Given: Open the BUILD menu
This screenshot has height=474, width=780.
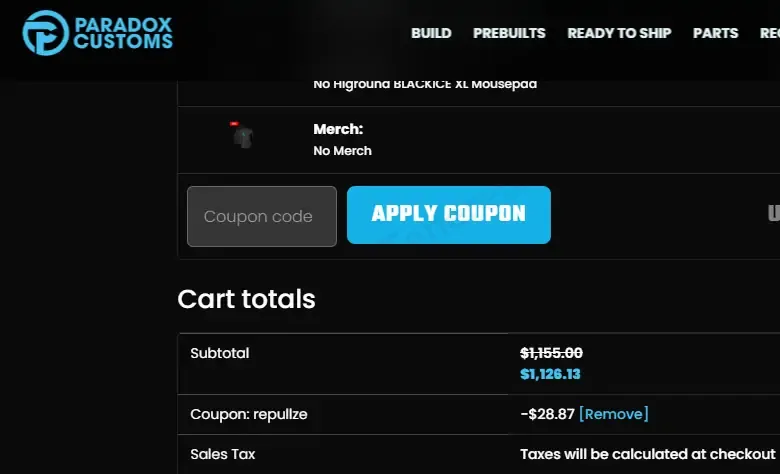Looking at the screenshot, I should tap(431, 33).
